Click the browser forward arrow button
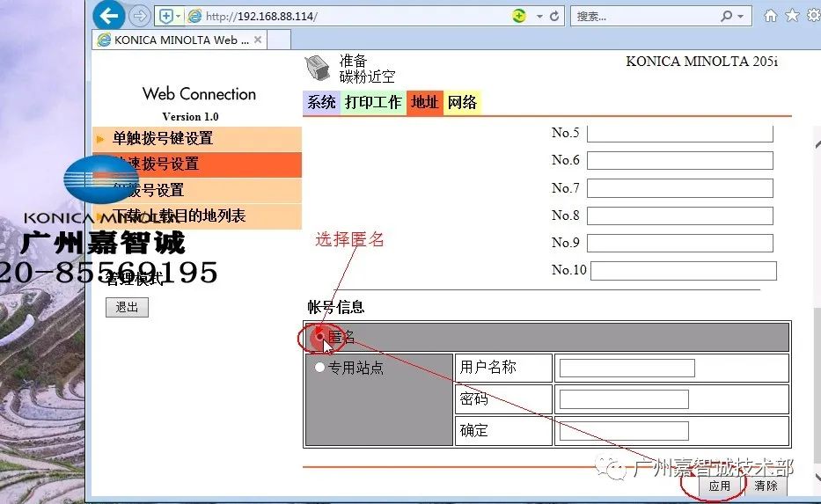Viewport: 821px width, 504px height. click(139, 17)
